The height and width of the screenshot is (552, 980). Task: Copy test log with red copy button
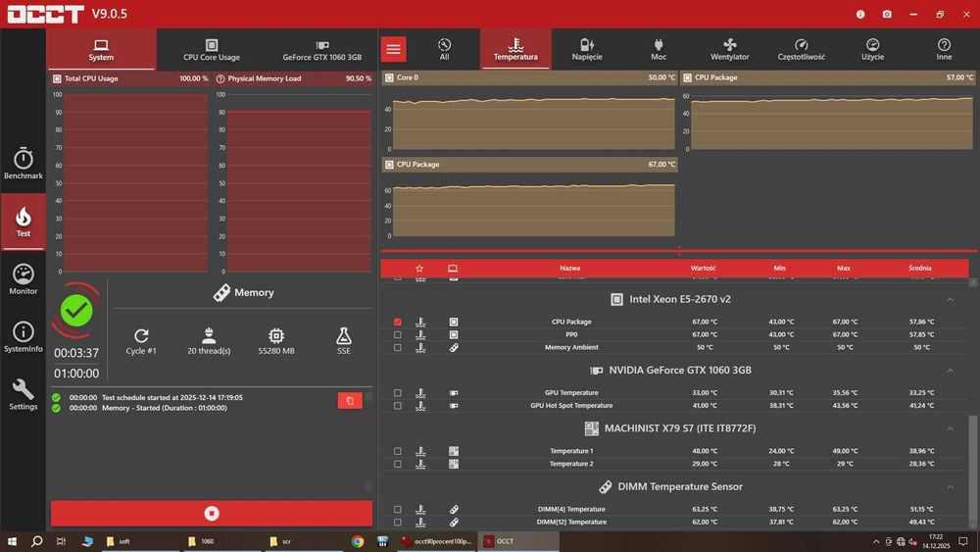pos(350,400)
